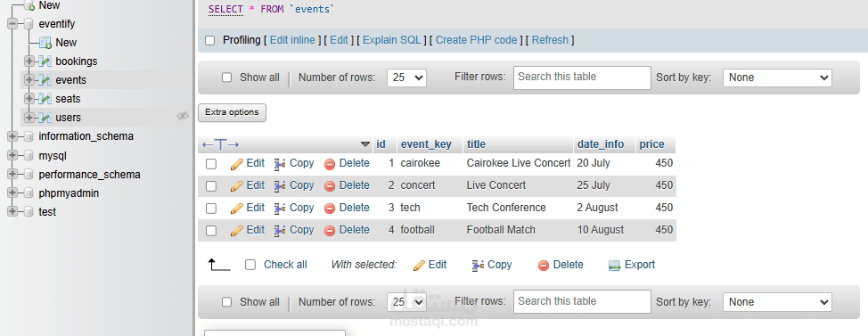This screenshot has width=868, height=336.
Task: Sort by the id column header
Action: [381, 144]
